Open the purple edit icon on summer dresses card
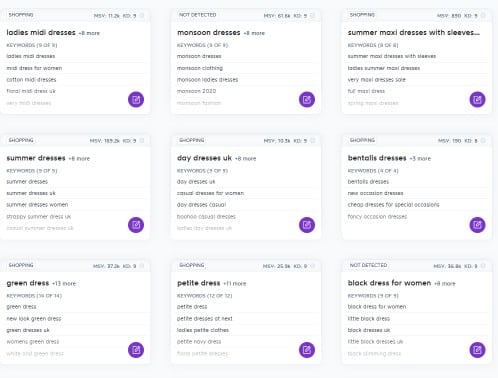This screenshot has height=378, width=498. (136, 225)
